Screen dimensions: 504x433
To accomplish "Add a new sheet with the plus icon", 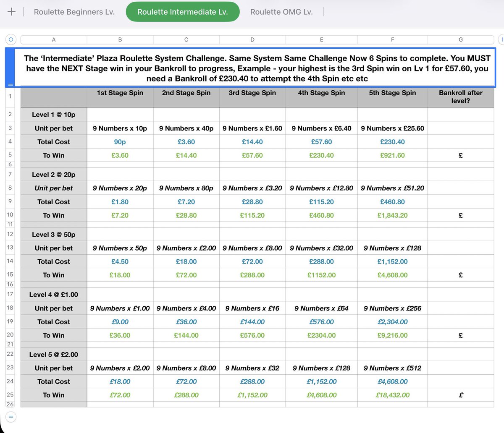I will click(x=11, y=12).
